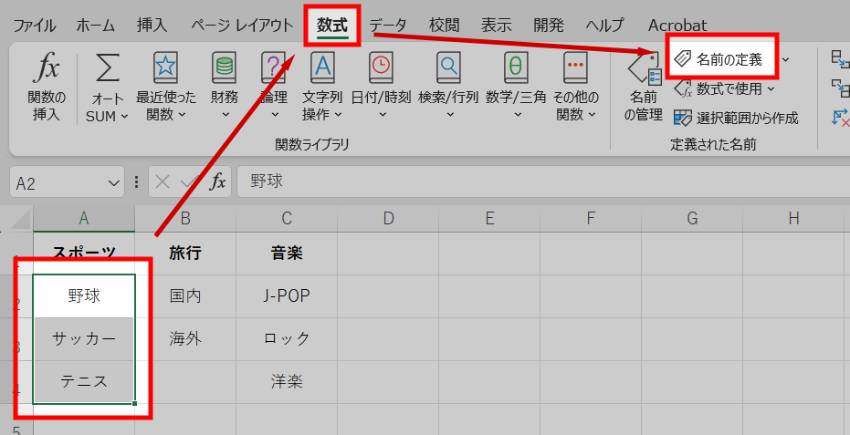Open the ファイル tab
850x435 pixels.
34,25
